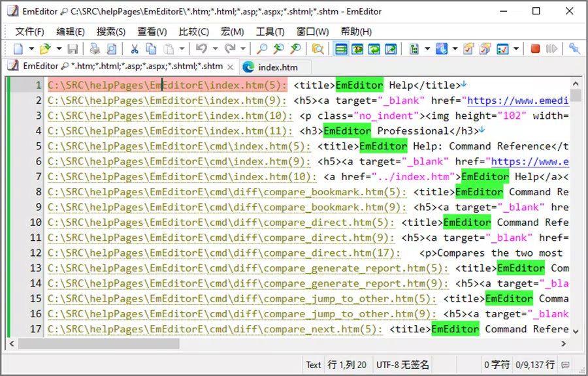
Task: Open the 工具(T) menu
Action: point(270,31)
